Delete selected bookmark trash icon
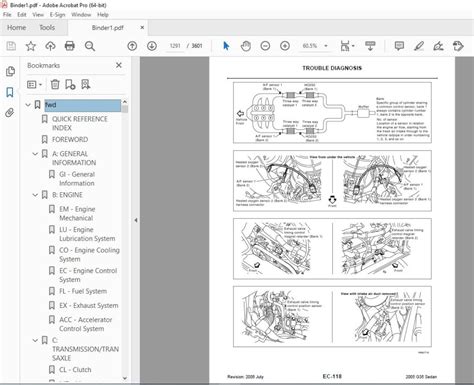The height and width of the screenshot is (385, 474). [55, 84]
